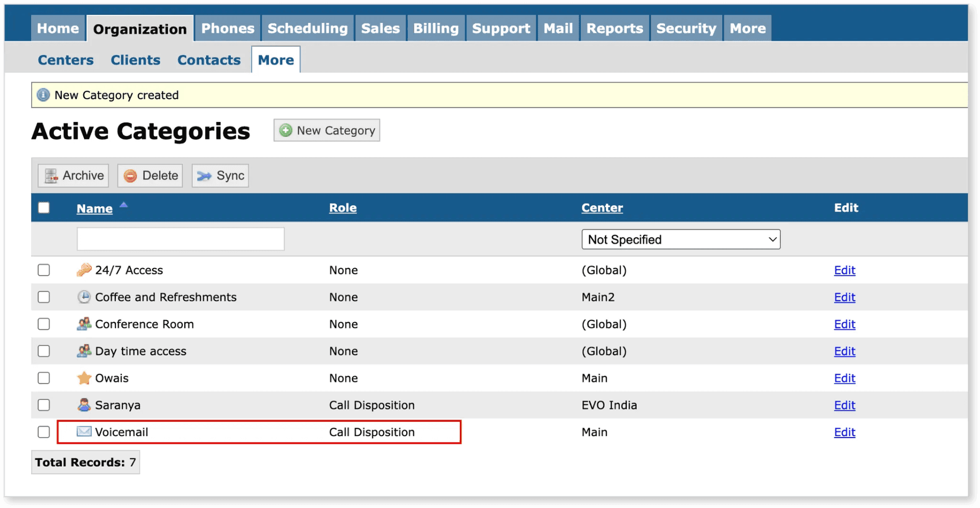Click the star icon beside Owais
The width and height of the screenshot is (980, 508).
(84, 378)
